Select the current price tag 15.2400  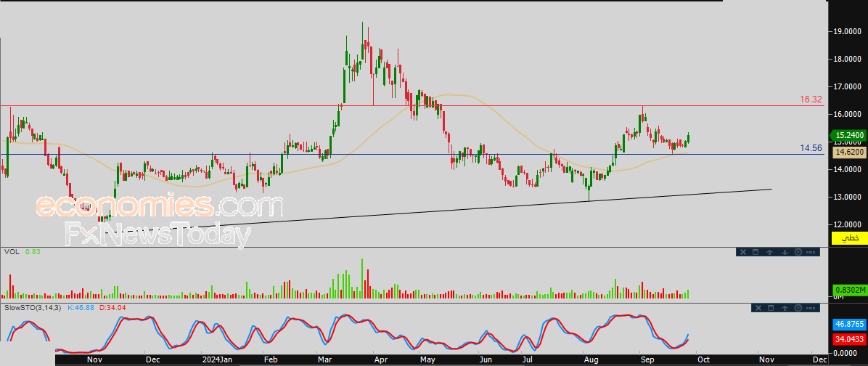pos(848,135)
